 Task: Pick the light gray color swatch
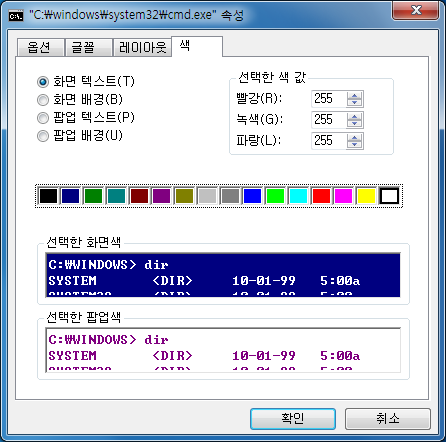pos(207,196)
